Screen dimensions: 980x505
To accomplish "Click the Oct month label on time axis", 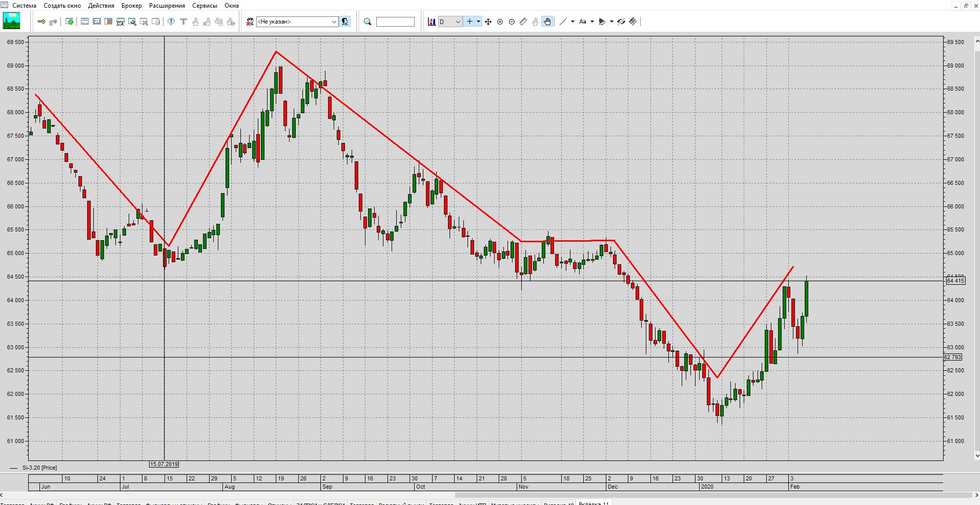I will 421,487.
